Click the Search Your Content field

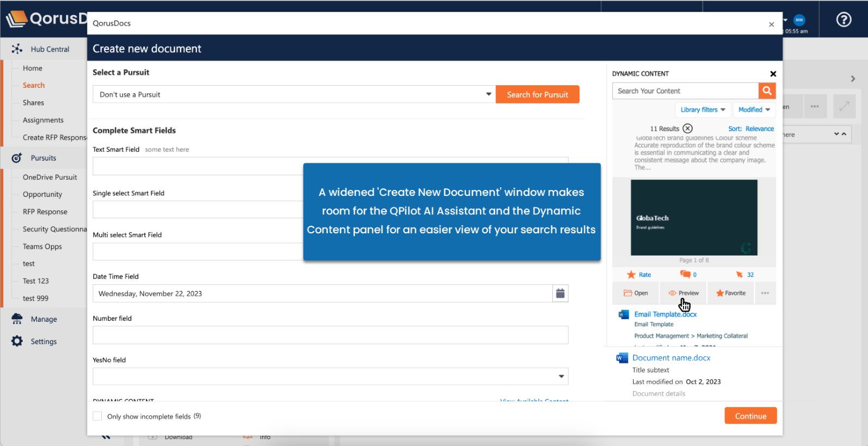pyautogui.click(x=685, y=91)
